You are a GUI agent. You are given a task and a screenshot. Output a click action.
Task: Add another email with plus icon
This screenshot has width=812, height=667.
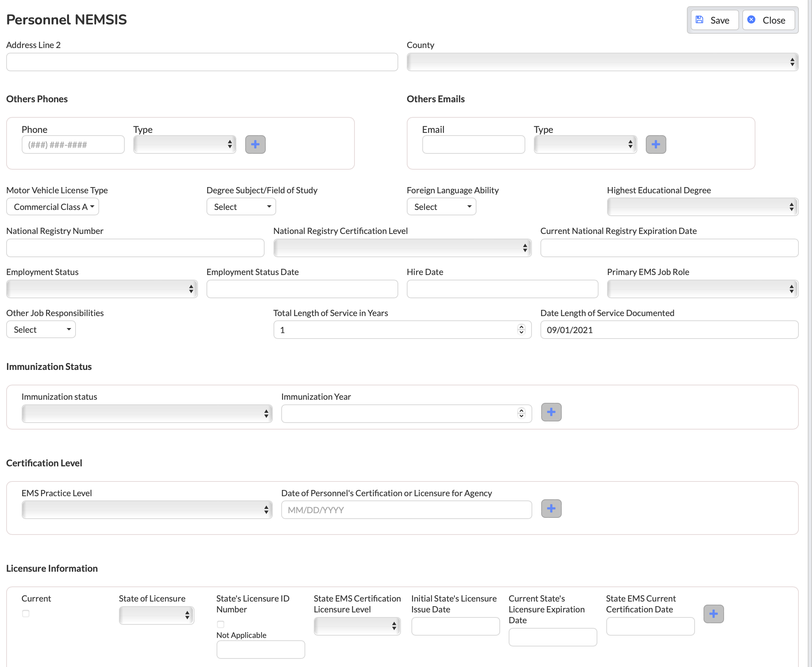656,144
